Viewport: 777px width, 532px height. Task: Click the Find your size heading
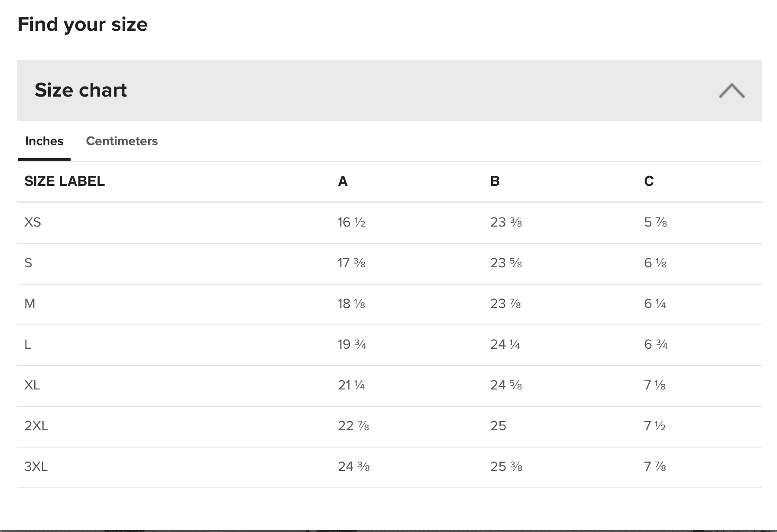tap(83, 24)
